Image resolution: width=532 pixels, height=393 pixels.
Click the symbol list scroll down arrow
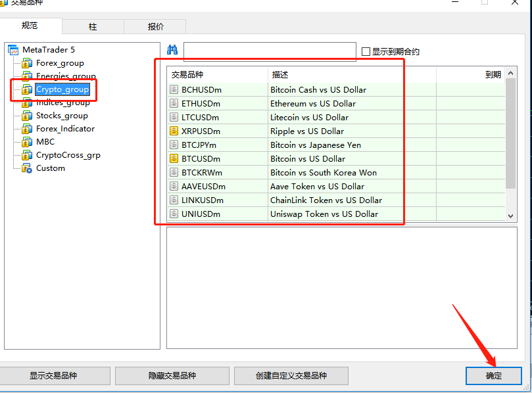[x=510, y=216]
